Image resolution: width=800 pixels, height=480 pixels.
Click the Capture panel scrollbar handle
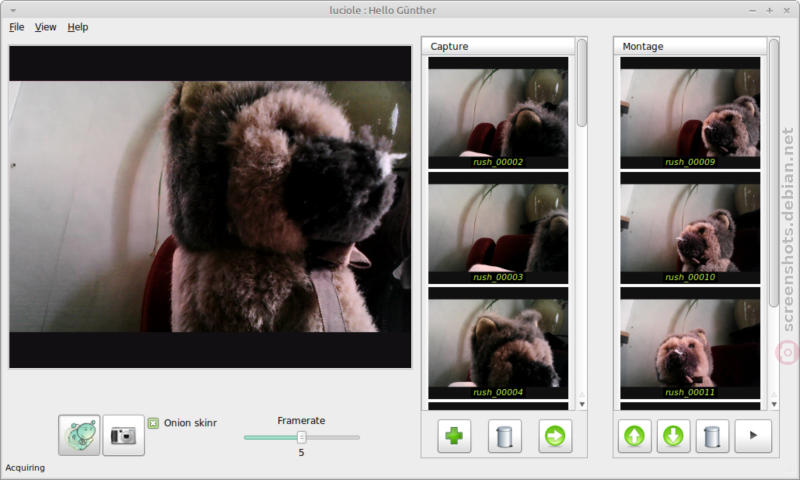(x=582, y=83)
